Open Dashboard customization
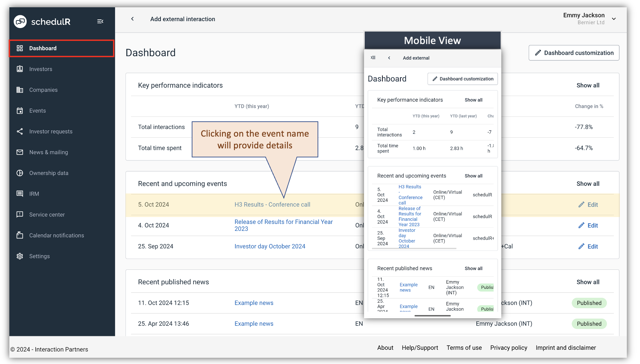640x364 pixels. 574,53
